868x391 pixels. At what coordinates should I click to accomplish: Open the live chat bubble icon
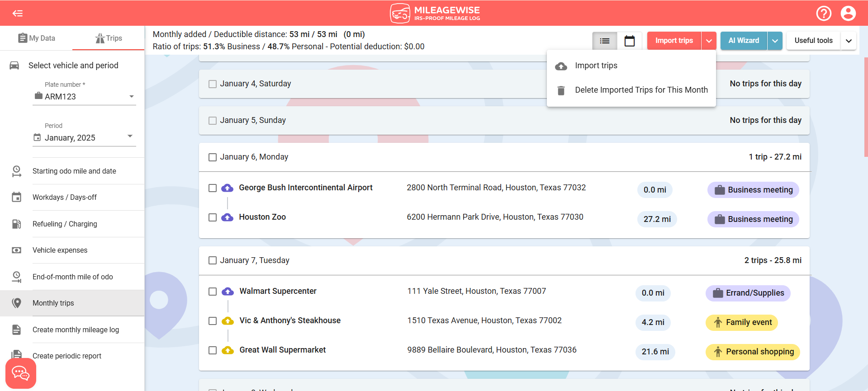tap(20, 373)
